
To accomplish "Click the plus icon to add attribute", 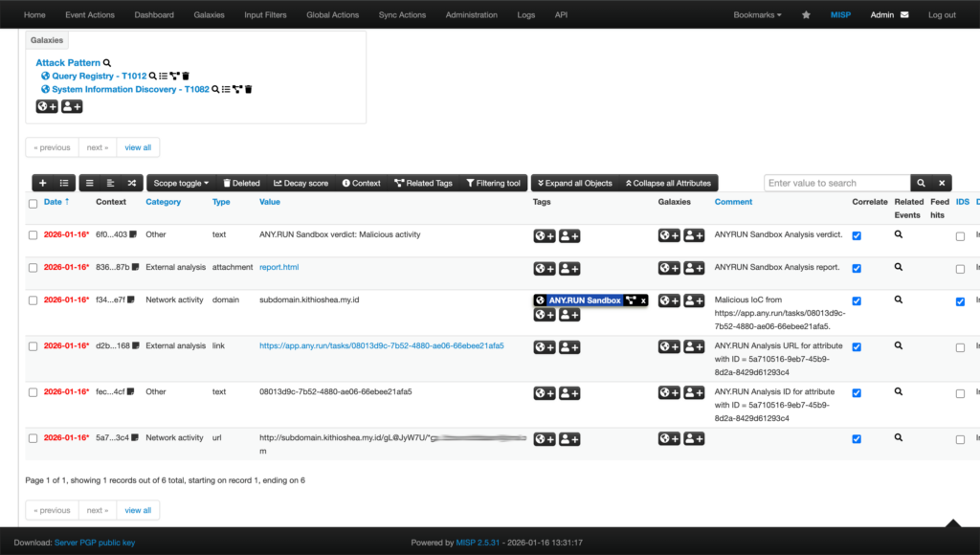I will click(42, 183).
